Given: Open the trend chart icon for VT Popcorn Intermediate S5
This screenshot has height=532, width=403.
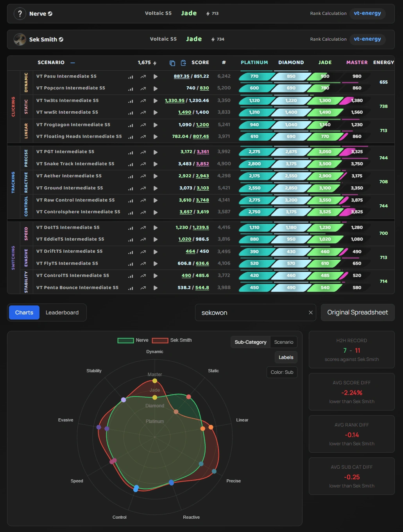Looking at the screenshot, I should (143, 88).
